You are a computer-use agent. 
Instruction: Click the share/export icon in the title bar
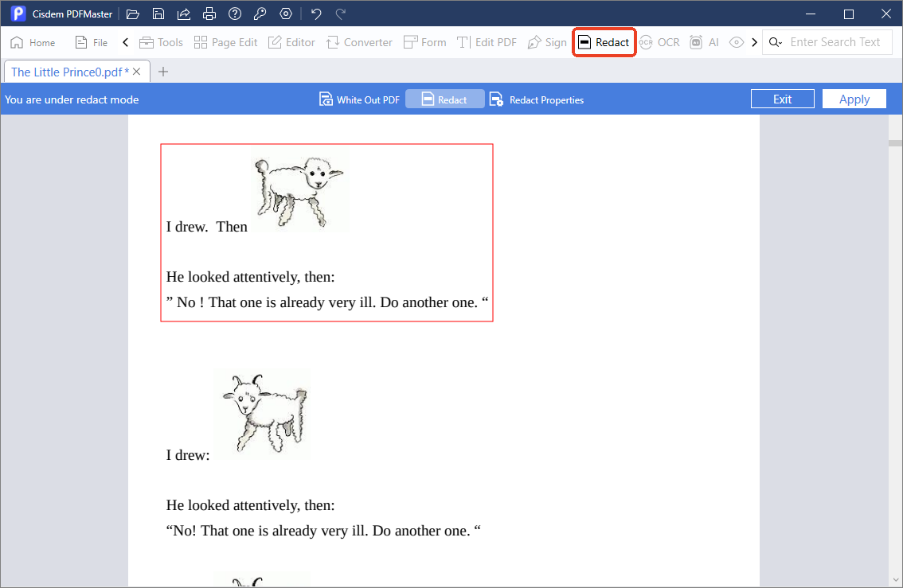(184, 14)
